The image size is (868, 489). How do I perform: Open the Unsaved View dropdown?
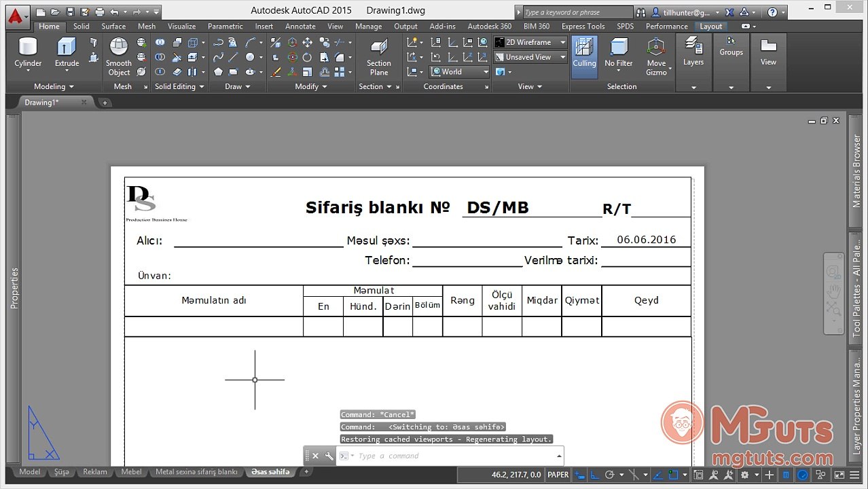[x=531, y=57]
